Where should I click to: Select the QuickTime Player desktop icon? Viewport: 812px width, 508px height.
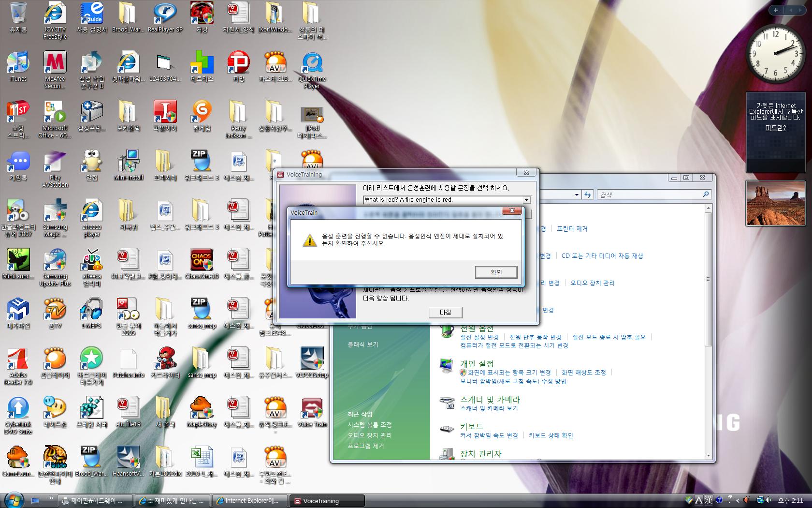312,70
